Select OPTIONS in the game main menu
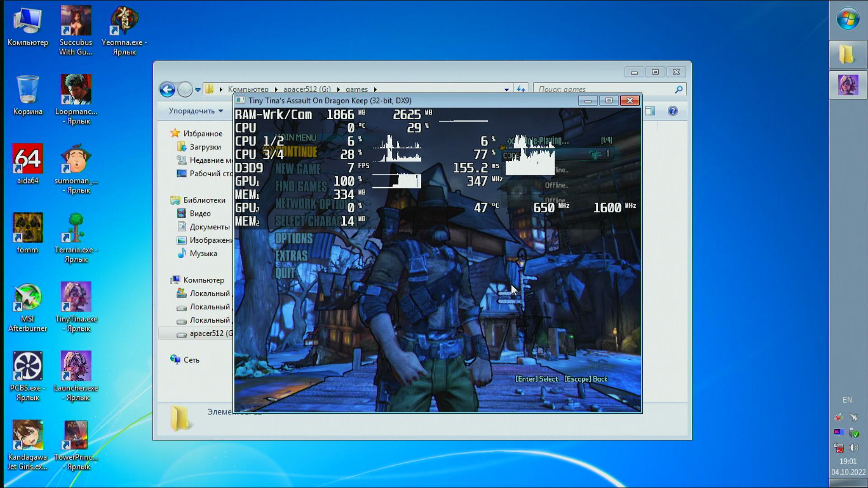Screen dimensions: 868x488 coord(293,239)
